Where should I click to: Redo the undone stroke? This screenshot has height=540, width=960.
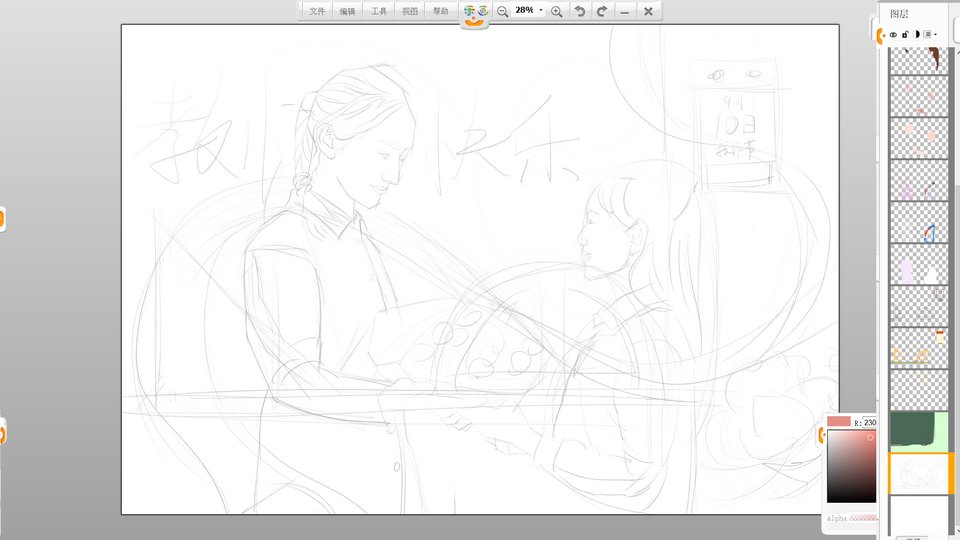tap(602, 11)
